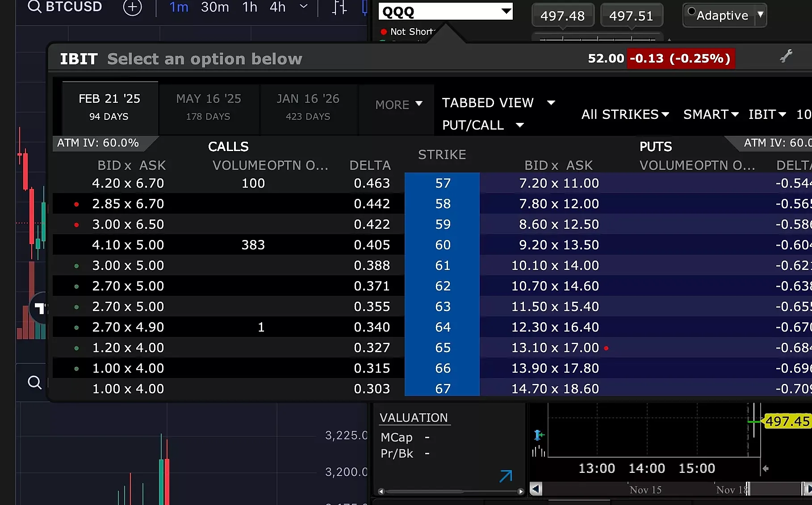Click call quote 4.20 x 6.70
The width and height of the screenshot is (812, 505).
(128, 183)
